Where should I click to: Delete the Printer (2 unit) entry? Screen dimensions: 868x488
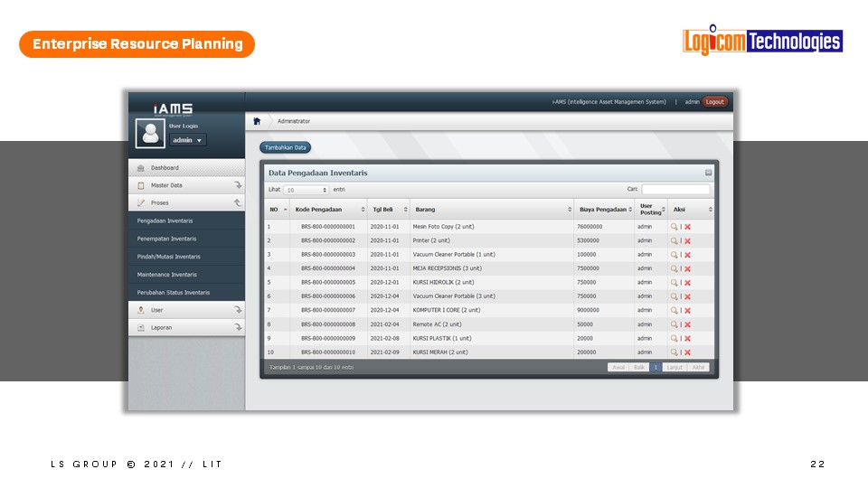tap(687, 241)
